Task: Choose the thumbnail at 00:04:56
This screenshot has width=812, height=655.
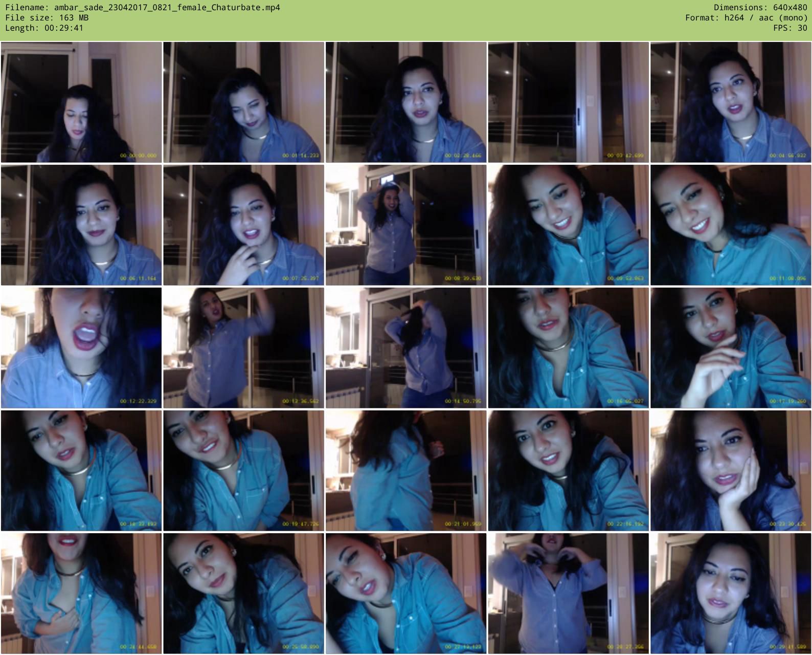Action: click(730, 102)
